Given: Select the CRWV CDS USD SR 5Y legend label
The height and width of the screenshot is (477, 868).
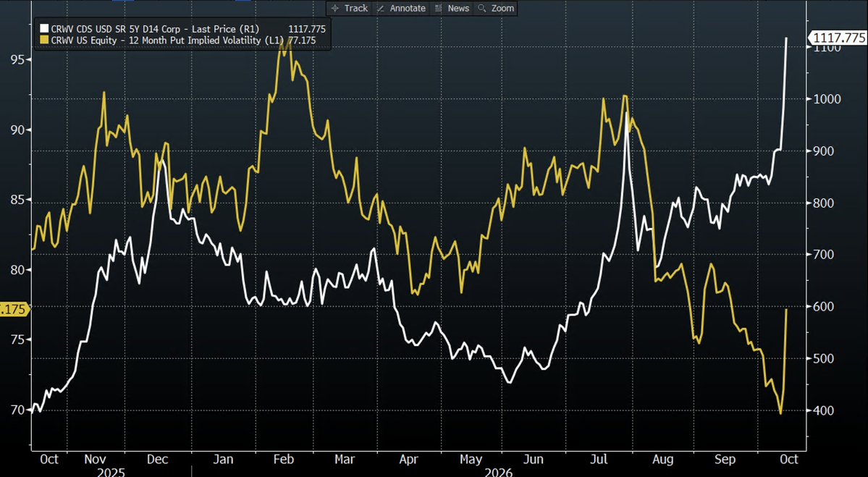Looking at the screenshot, I should point(154,29).
